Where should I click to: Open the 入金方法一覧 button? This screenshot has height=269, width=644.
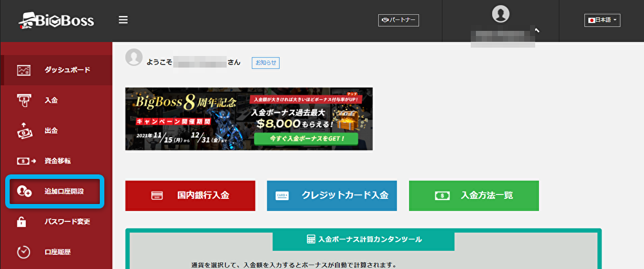[474, 196]
